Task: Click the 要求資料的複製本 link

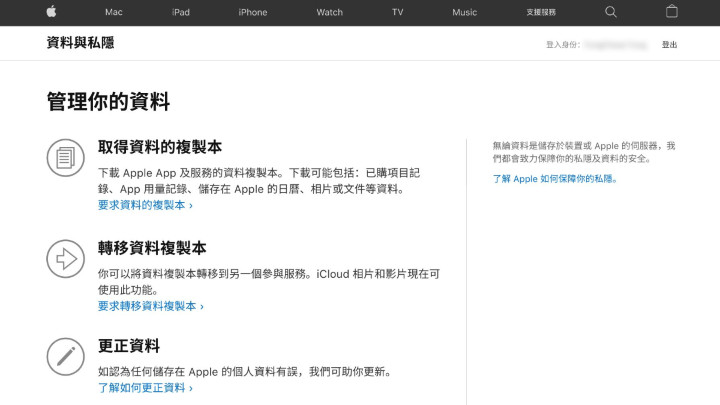Action: (x=145, y=205)
